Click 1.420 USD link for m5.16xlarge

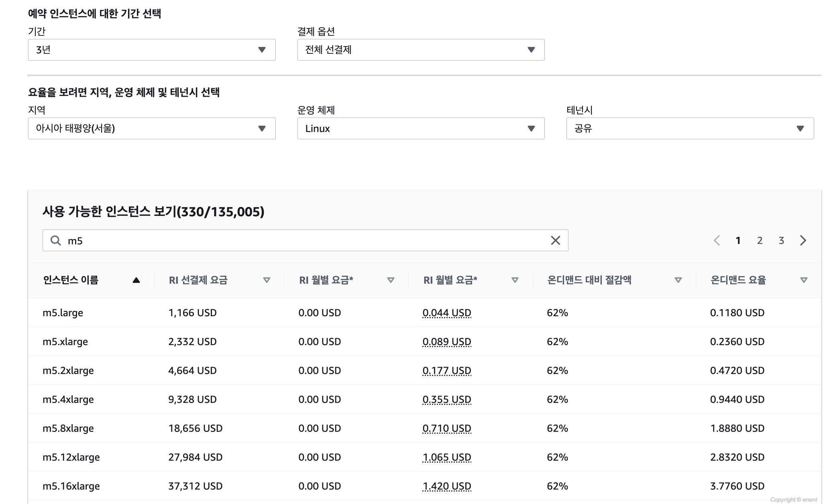(446, 486)
